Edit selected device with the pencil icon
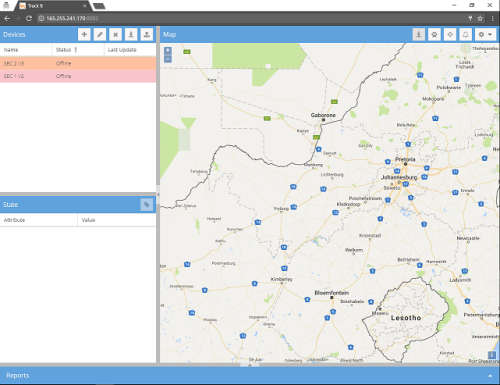 pyautogui.click(x=100, y=34)
